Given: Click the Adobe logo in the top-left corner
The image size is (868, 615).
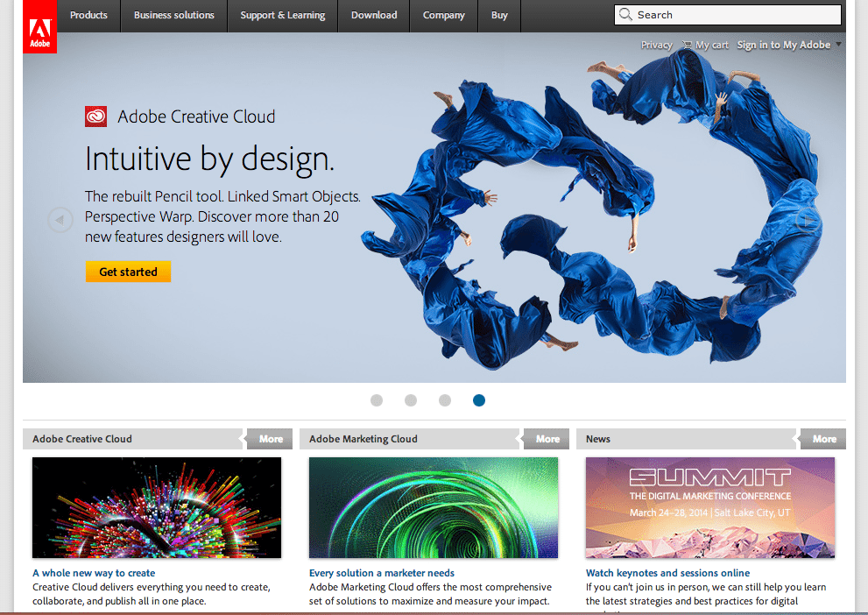Looking at the screenshot, I should 39,26.
